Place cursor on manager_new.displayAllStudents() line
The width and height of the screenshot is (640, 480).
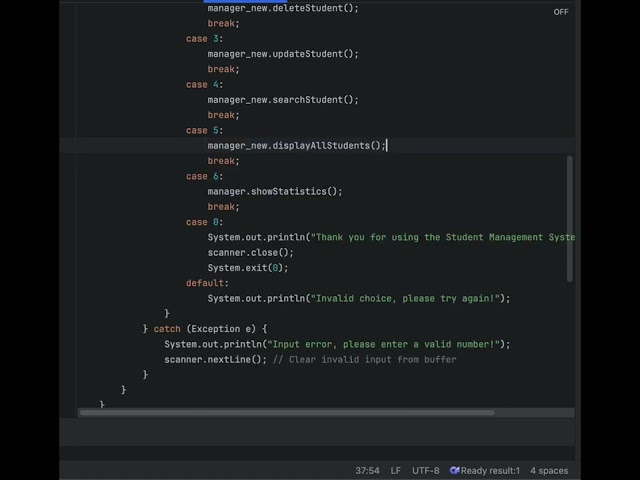click(x=296, y=146)
